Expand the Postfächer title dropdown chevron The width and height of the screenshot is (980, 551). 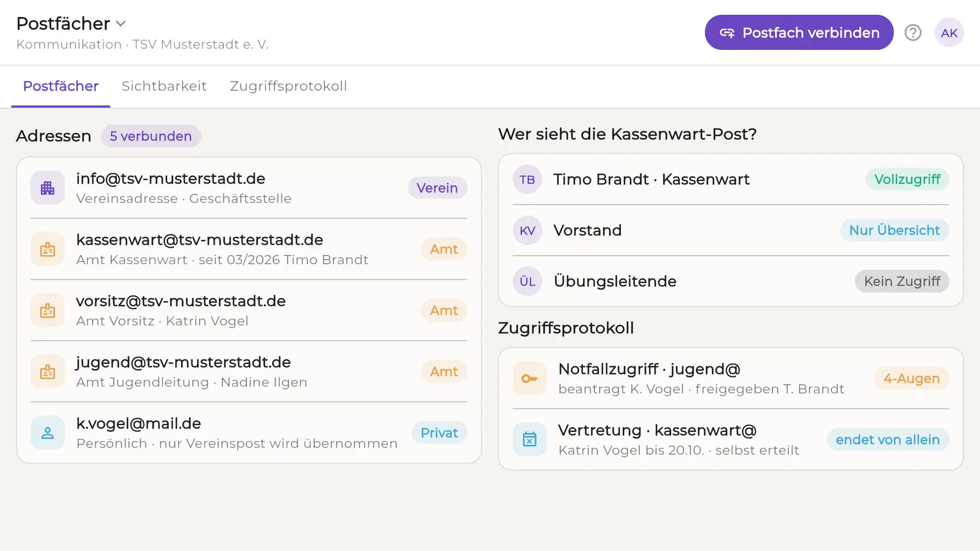click(x=120, y=24)
